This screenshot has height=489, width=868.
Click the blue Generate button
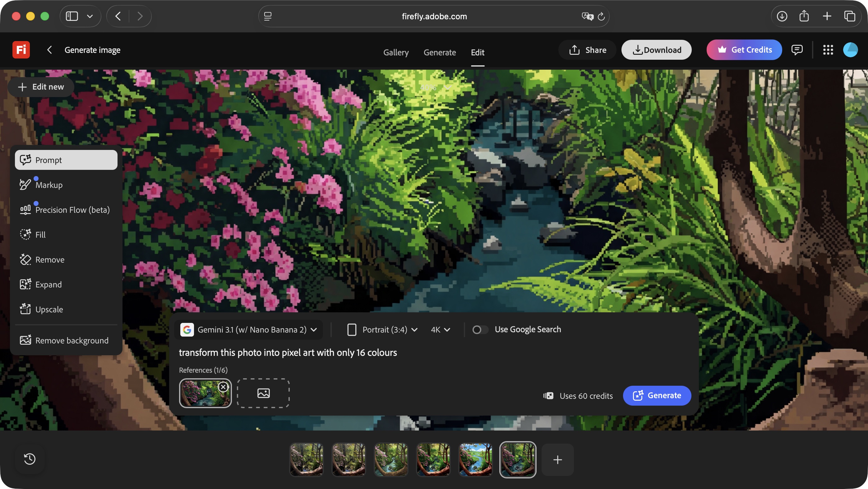point(657,396)
